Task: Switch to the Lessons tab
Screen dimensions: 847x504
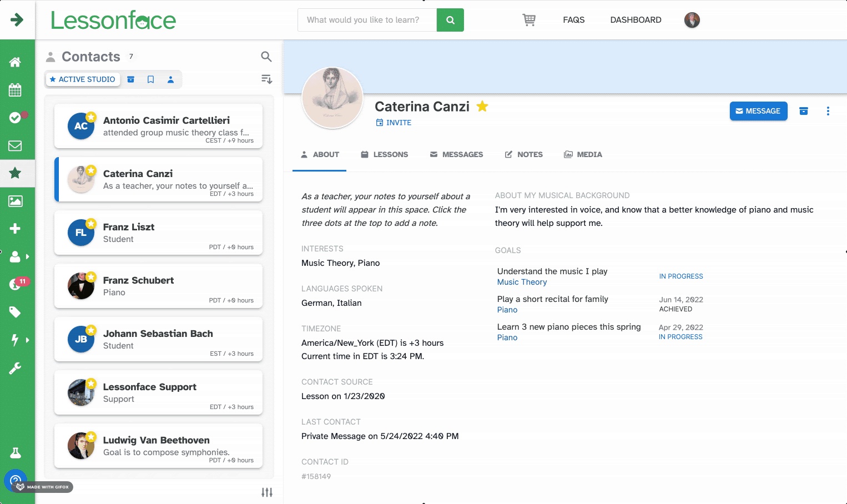Action: pos(384,154)
